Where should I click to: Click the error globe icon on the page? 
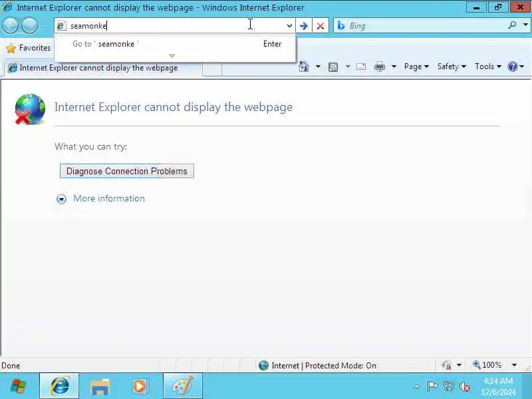[30, 109]
